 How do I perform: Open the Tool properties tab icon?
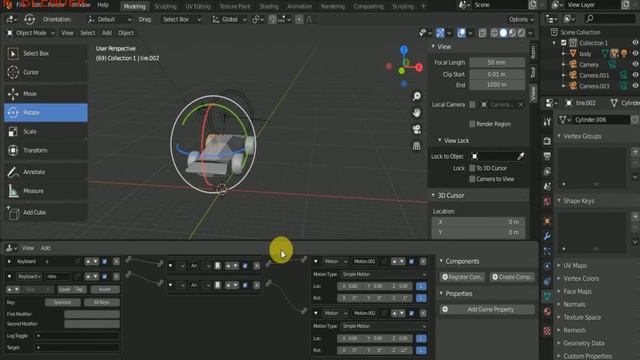547,122
